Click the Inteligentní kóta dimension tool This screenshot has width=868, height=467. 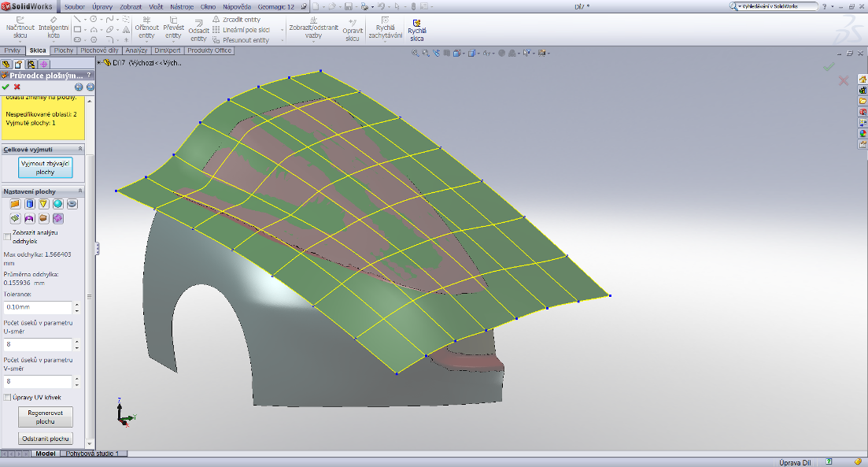coord(54,26)
